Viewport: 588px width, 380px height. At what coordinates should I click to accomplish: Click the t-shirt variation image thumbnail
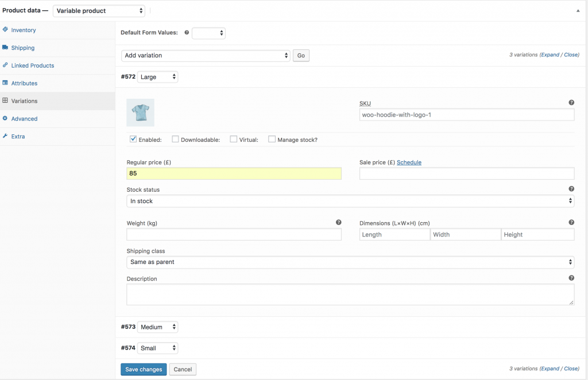140,113
